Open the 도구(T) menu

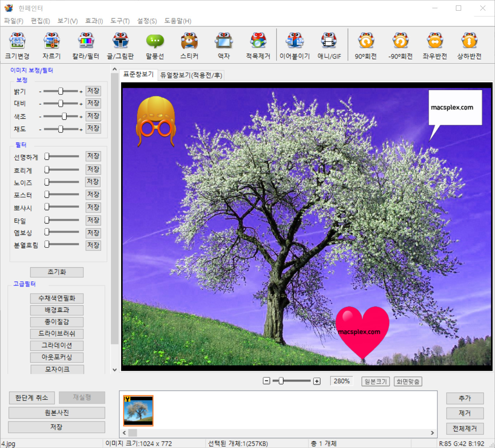(x=120, y=21)
